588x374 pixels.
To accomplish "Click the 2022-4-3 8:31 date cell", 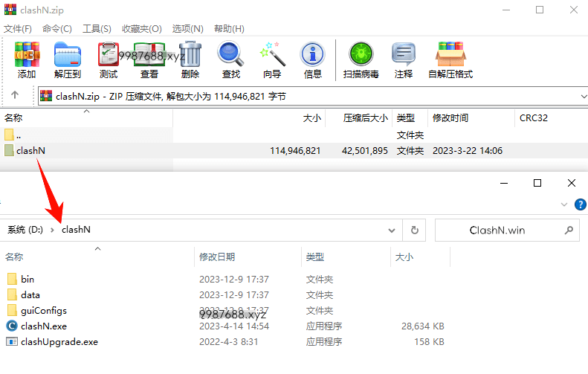I will pos(229,342).
